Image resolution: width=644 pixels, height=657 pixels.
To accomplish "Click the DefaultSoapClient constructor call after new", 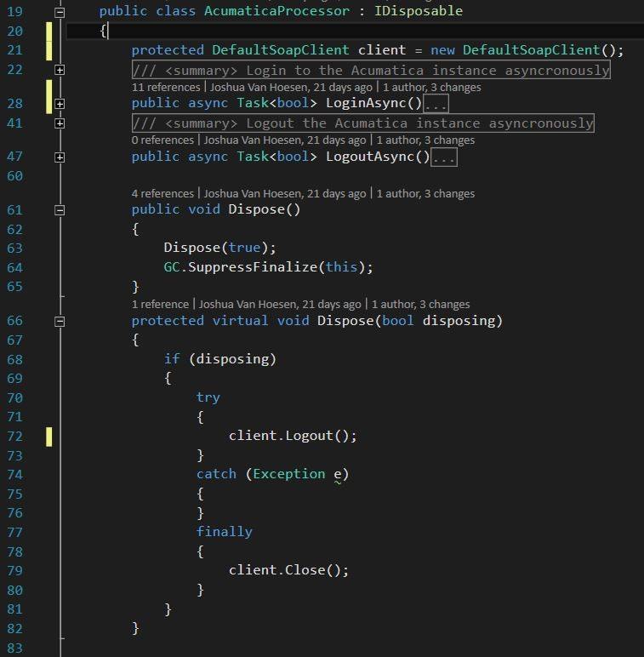I will pos(532,50).
